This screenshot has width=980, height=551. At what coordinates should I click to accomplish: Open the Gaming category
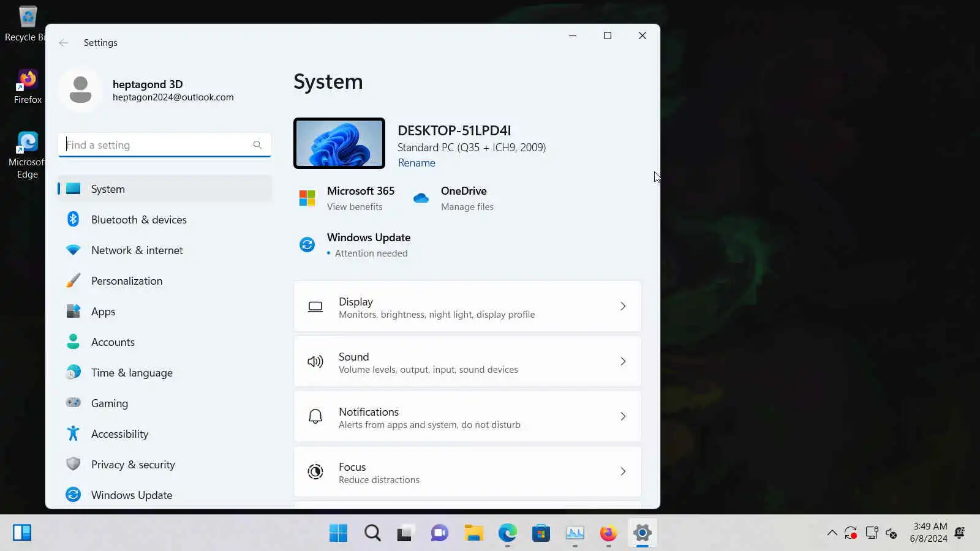(x=165, y=403)
